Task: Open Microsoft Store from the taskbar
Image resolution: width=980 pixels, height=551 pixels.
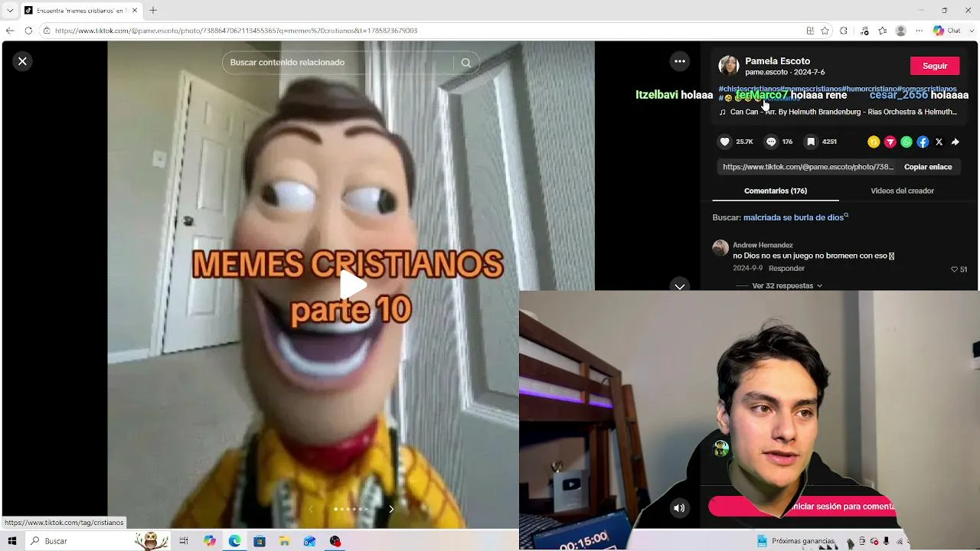Action: click(260, 541)
